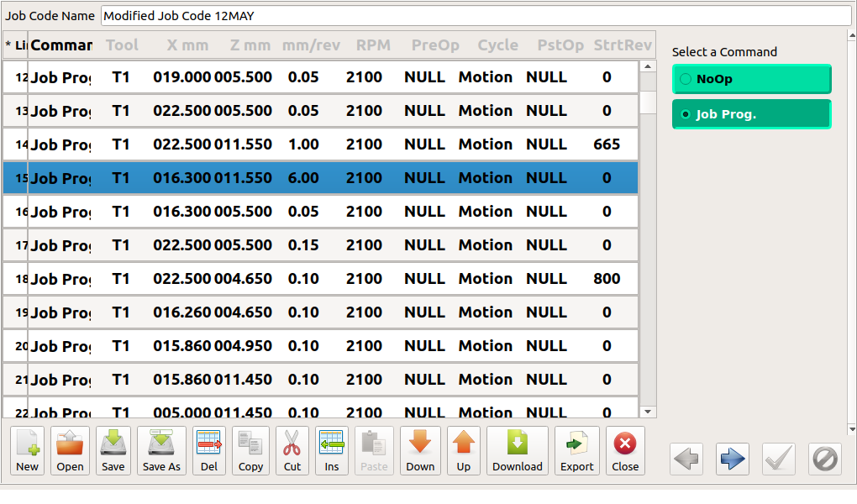
Task: Click the Z mm column header
Action: 250,45
